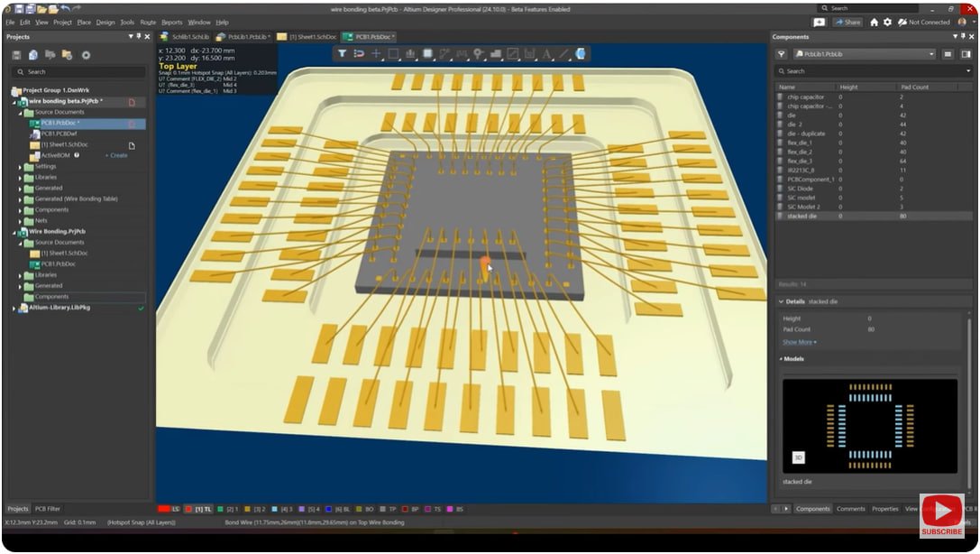This screenshot has width=980, height=554.
Task: Open the Comments panel tab
Action: coord(850,509)
